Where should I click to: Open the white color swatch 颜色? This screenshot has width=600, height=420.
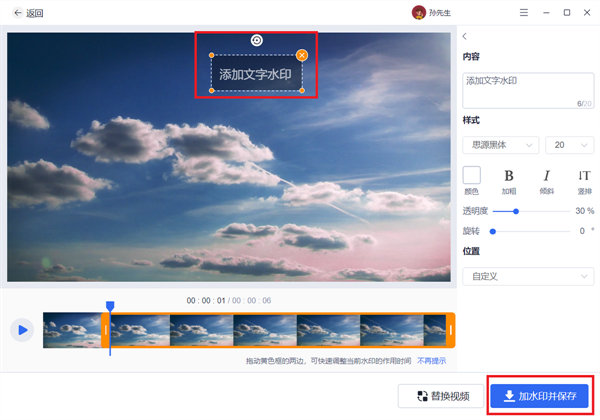(471, 175)
